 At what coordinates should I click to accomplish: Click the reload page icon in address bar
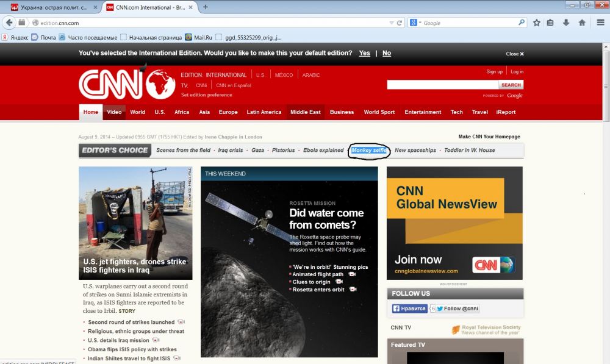399,23
